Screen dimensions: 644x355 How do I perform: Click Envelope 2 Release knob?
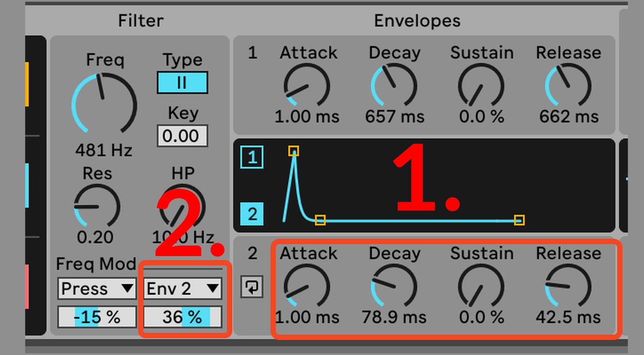pos(568,287)
